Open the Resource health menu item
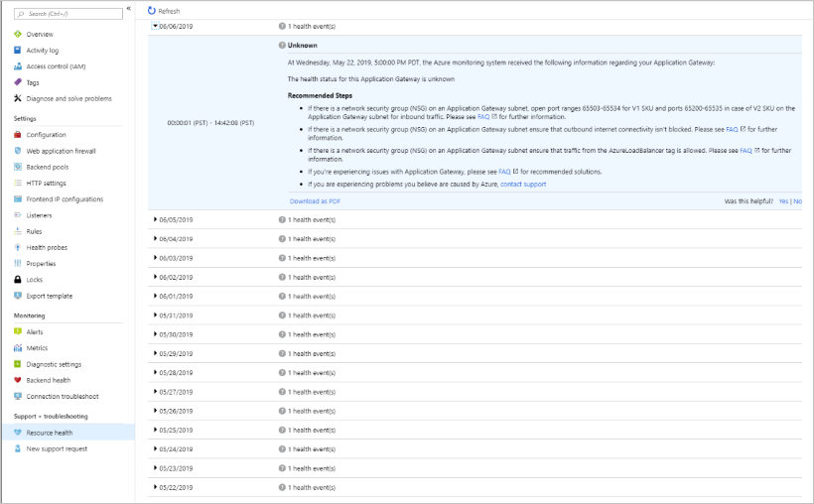814x504 pixels. click(x=49, y=433)
